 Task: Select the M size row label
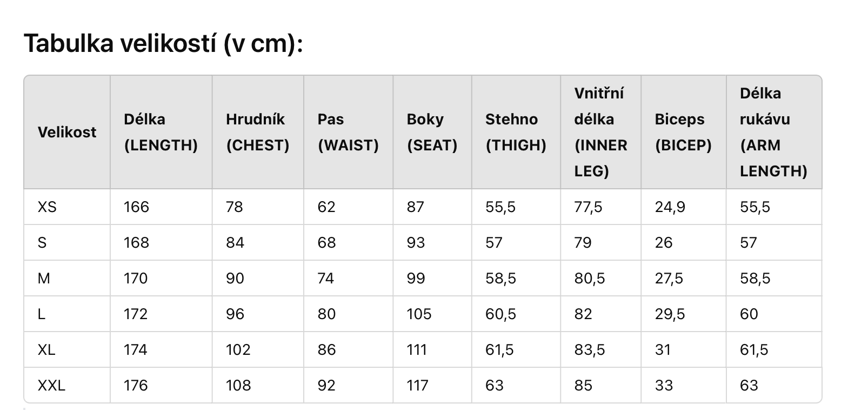pyautogui.click(x=44, y=278)
